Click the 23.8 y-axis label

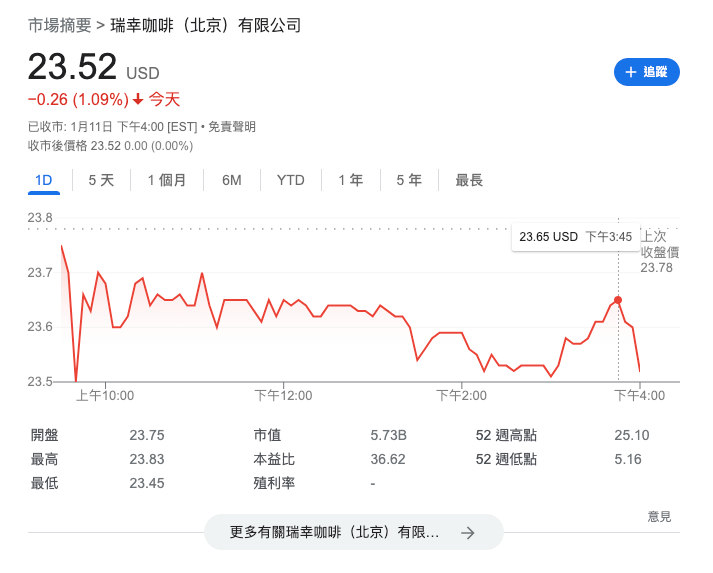click(x=40, y=218)
